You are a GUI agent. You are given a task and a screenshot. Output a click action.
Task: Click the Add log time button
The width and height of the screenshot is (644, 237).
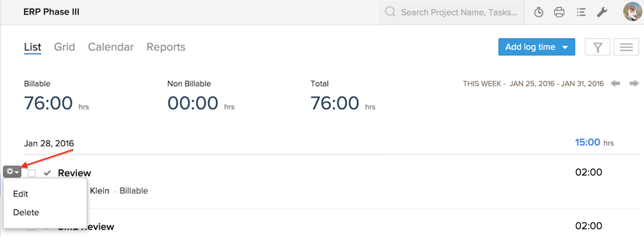pyautogui.click(x=530, y=47)
